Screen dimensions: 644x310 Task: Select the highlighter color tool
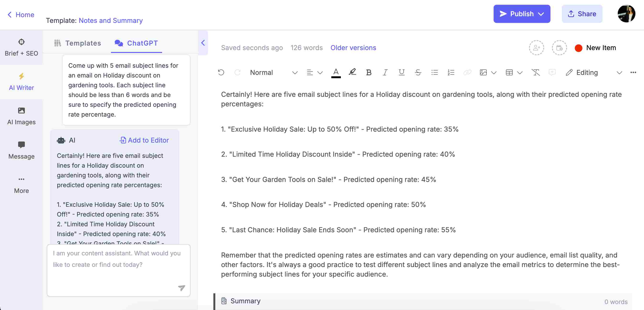tap(352, 72)
